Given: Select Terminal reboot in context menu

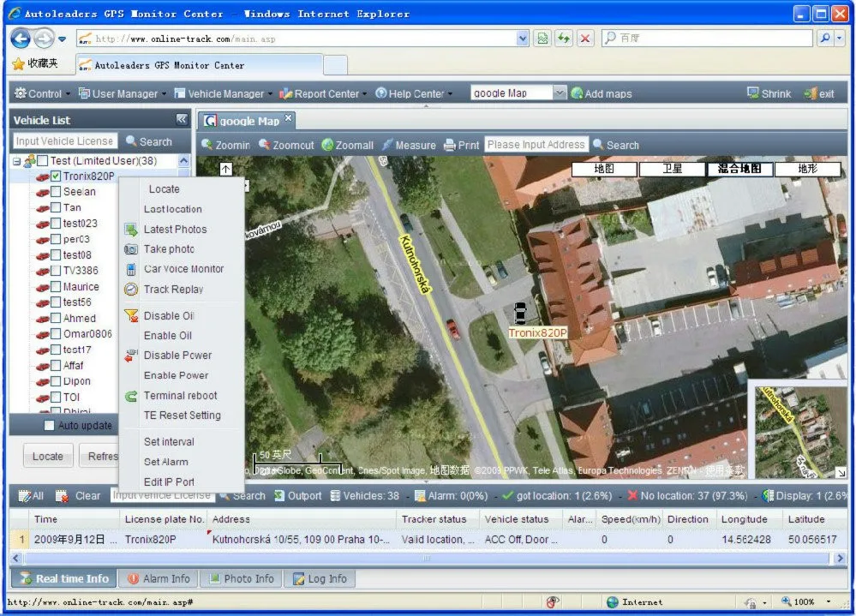Looking at the screenshot, I should pos(180,395).
